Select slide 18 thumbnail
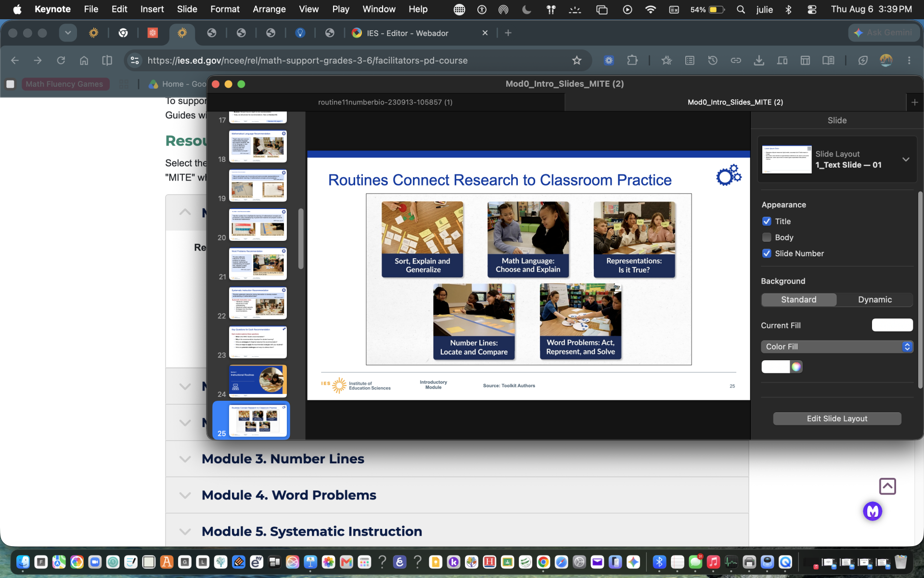Image resolution: width=924 pixels, height=578 pixels. [258, 146]
